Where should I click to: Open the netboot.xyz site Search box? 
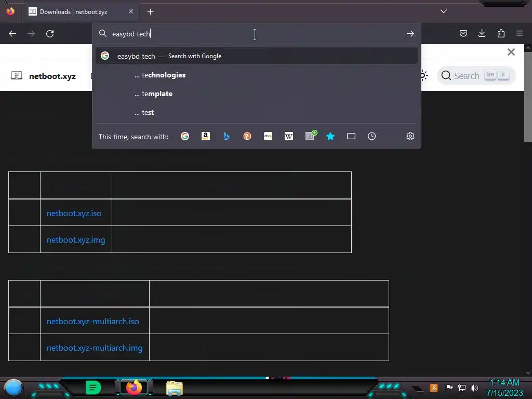476,75
